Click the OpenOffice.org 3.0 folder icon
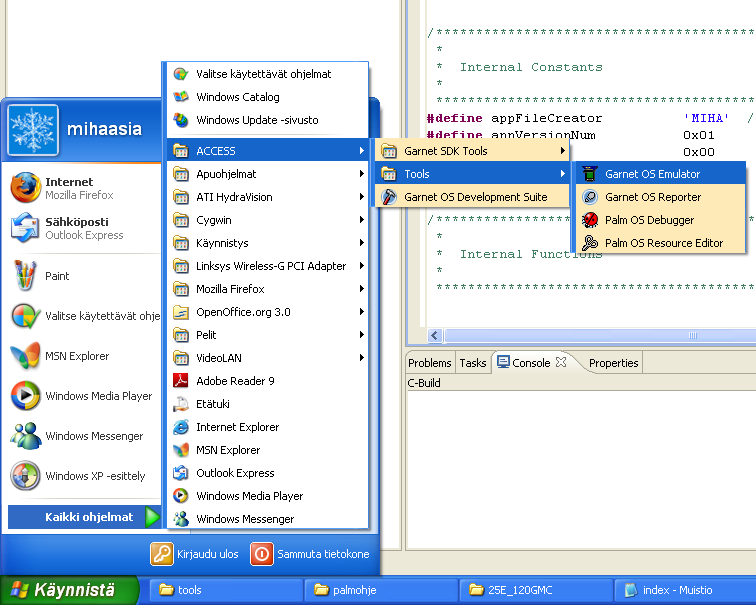Image resolution: width=756 pixels, height=605 pixels. 181,312
